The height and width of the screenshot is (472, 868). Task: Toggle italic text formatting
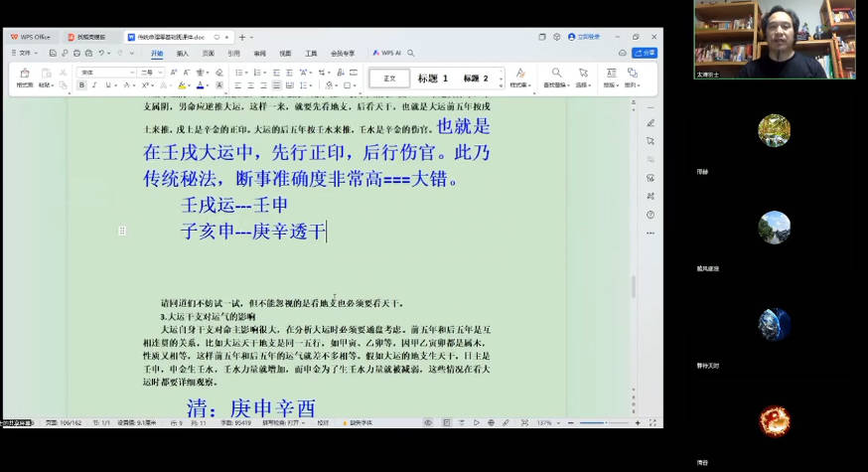93,85
